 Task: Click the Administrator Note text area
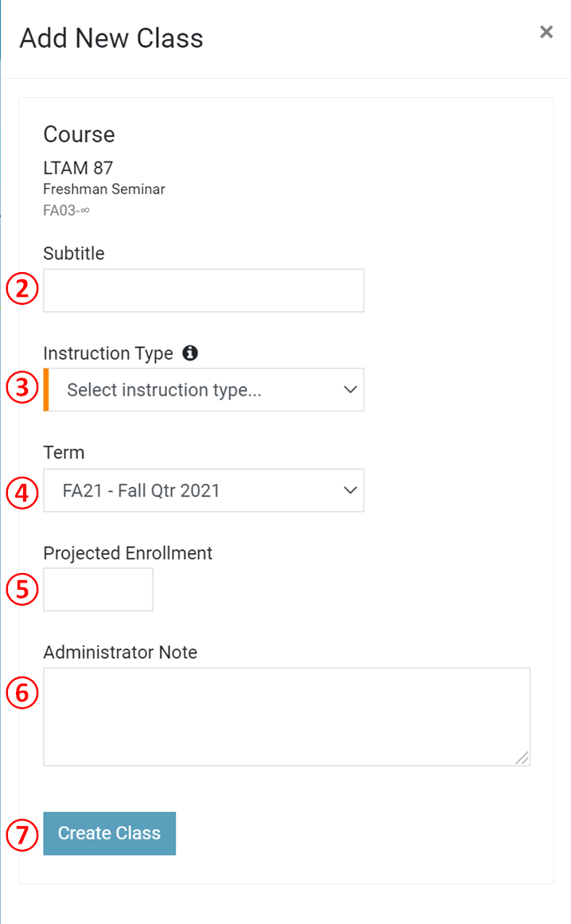tap(286, 715)
